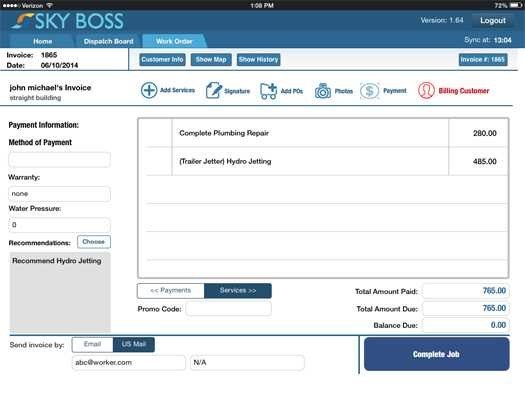Viewport: 525px width, 394px height.
Task: Open Customer Info
Action: click(162, 60)
